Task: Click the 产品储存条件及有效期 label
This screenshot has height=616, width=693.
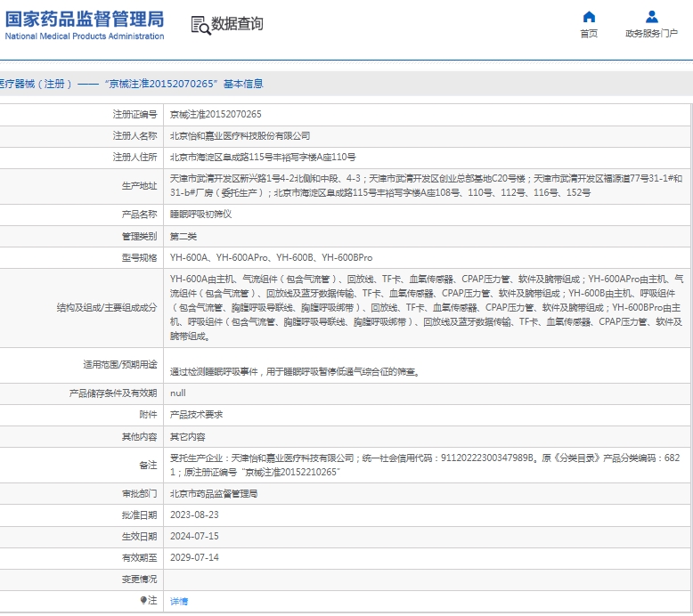Action: pyautogui.click(x=113, y=393)
